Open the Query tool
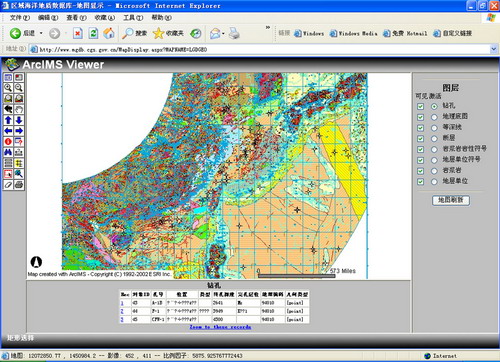This screenshot has width=500, height=362. 19,141
